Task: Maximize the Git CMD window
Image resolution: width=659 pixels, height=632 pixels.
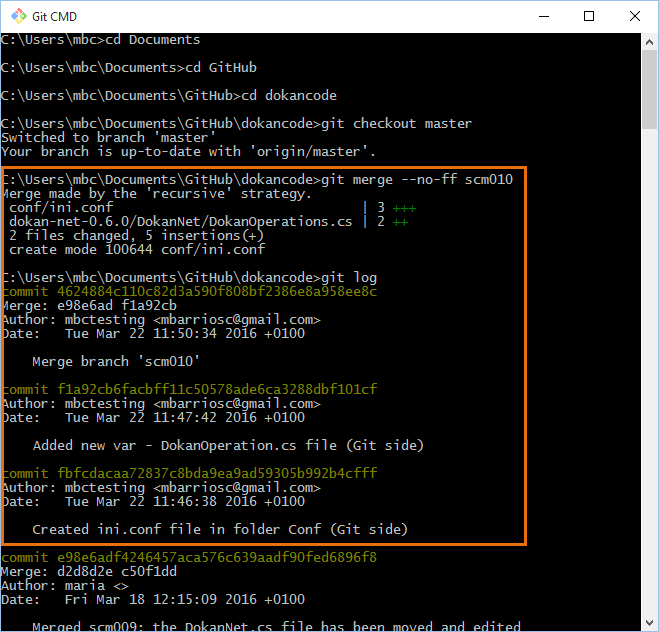Action: coord(589,16)
